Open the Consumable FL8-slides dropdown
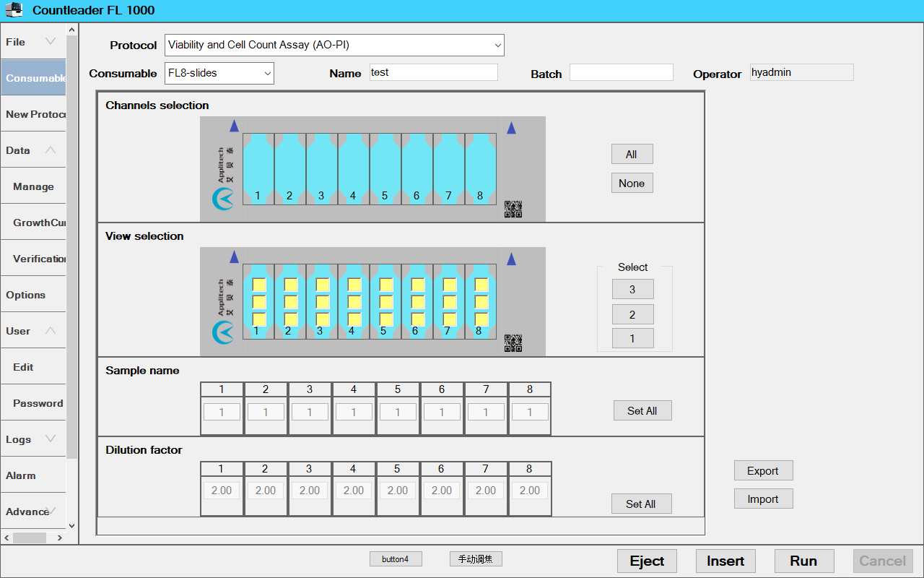Image resolution: width=924 pixels, height=578 pixels. tap(219, 73)
